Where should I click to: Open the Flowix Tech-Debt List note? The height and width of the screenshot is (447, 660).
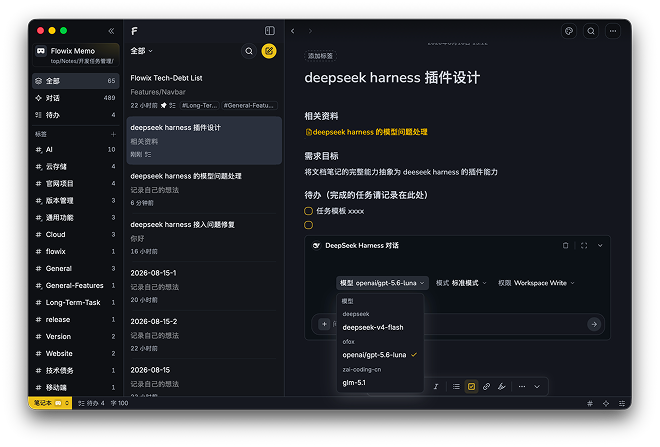click(x=204, y=91)
